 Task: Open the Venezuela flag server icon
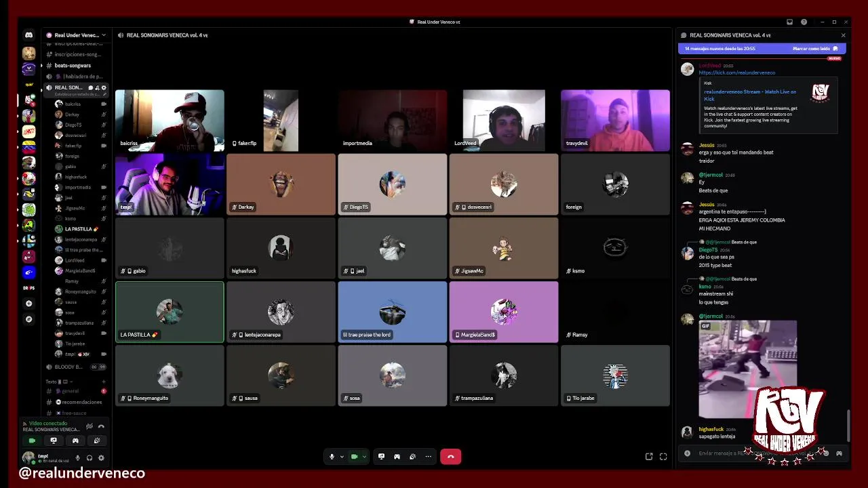click(x=28, y=146)
